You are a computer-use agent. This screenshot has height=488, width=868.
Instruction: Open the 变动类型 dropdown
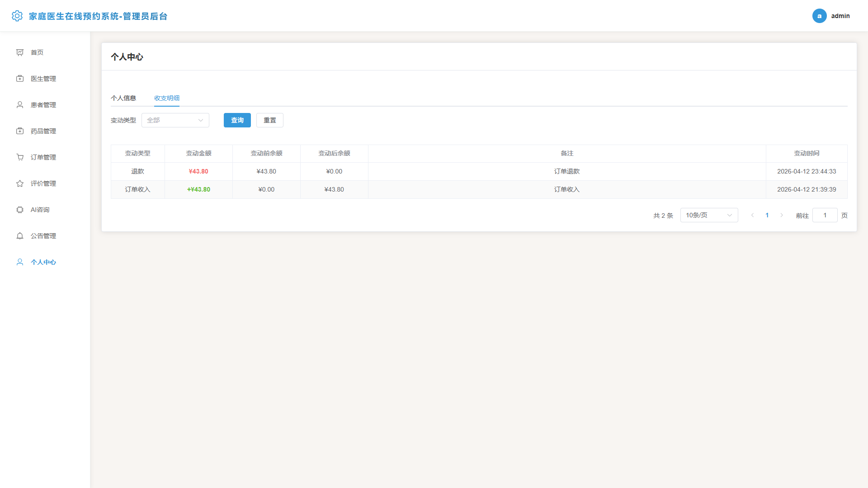175,120
